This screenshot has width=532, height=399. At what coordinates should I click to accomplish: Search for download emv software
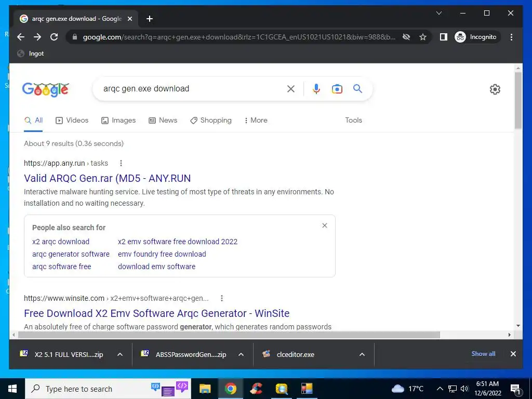157,267
